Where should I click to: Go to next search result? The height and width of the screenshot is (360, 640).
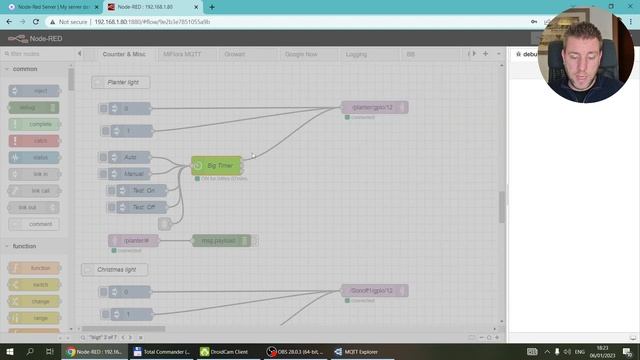[130, 338]
